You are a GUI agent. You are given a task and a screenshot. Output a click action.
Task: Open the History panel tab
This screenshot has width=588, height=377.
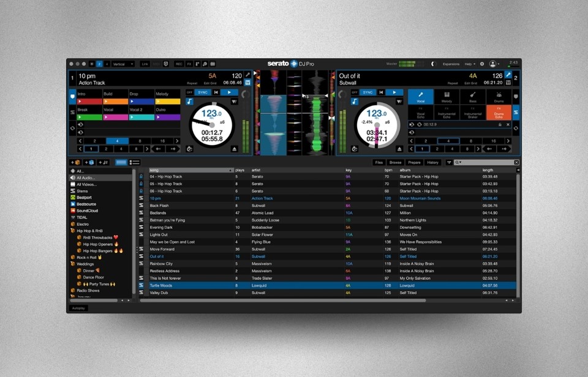(432, 162)
